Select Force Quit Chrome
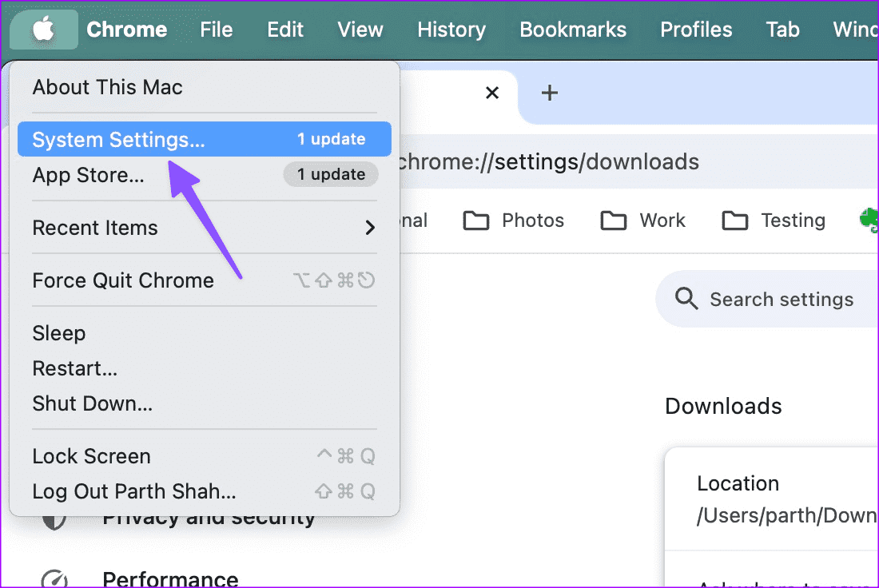 (123, 280)
